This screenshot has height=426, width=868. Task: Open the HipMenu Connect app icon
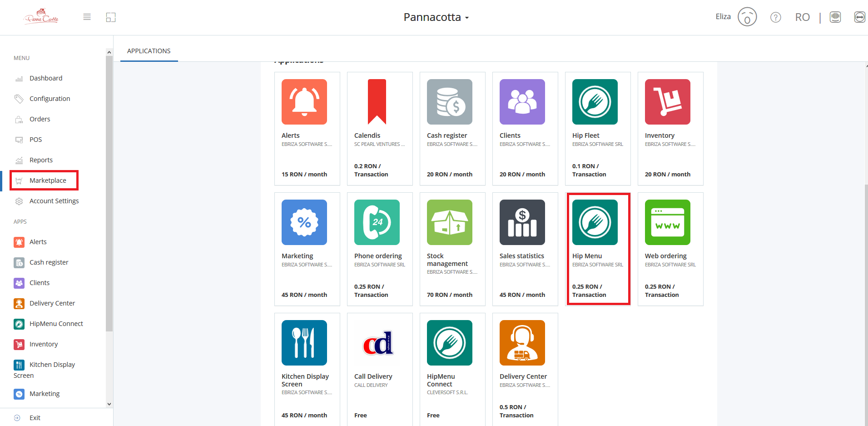(x=450, y=343)
